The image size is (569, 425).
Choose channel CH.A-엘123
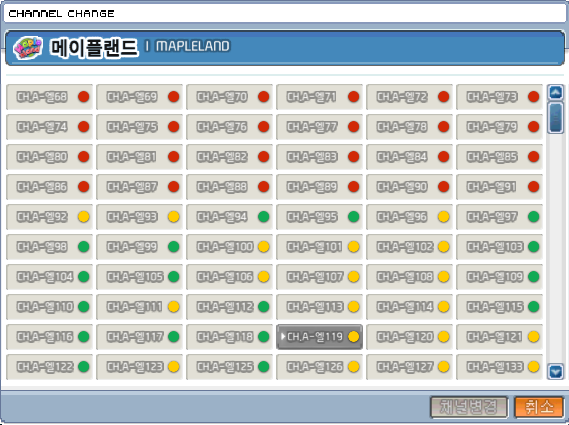[x=139, y=367]
